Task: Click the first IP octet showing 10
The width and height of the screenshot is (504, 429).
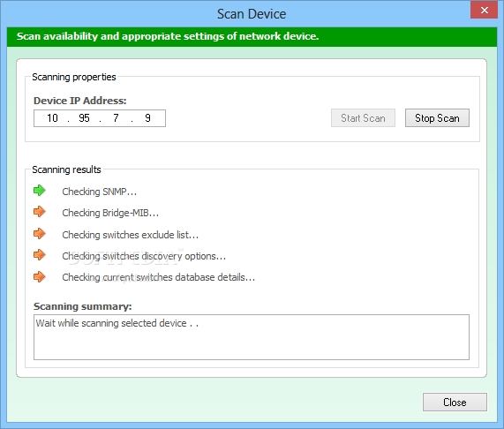Action: pyautogui.click(x=52, y=118)
